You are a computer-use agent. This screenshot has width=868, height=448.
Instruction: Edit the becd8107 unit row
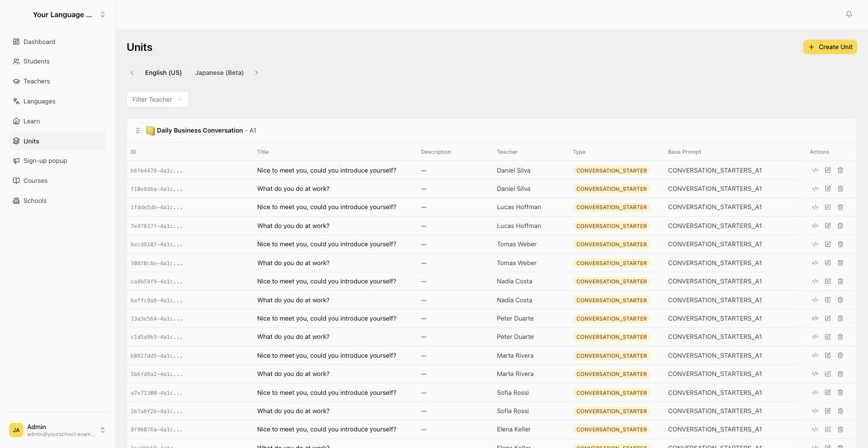pyautogui.click(x=827, y=244)
